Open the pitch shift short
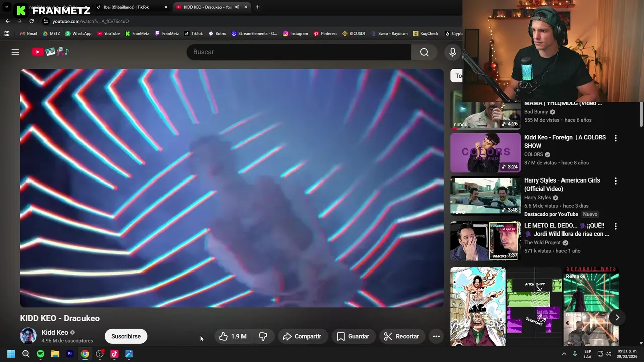This screenshot has width=644, height=362. (534, 307)
